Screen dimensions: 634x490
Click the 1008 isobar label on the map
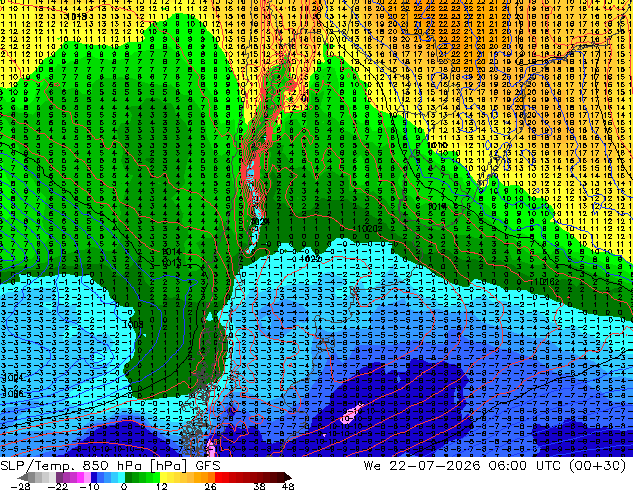coord(133,324)
